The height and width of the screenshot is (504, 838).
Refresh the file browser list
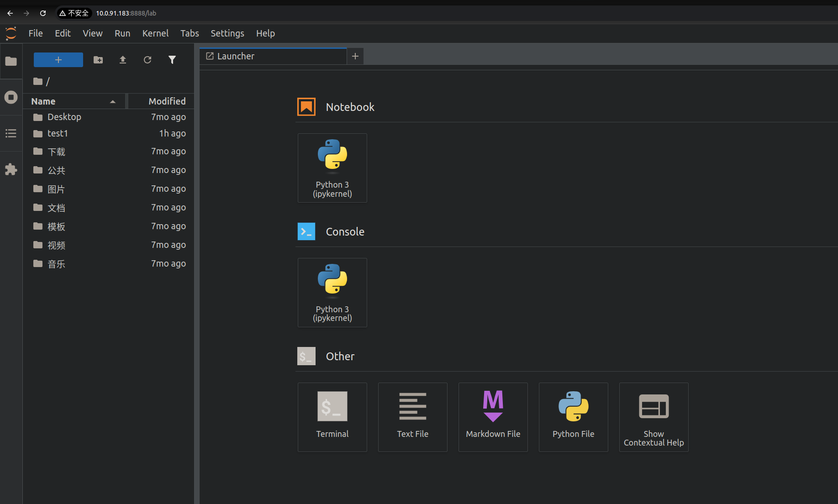point(148,60)
